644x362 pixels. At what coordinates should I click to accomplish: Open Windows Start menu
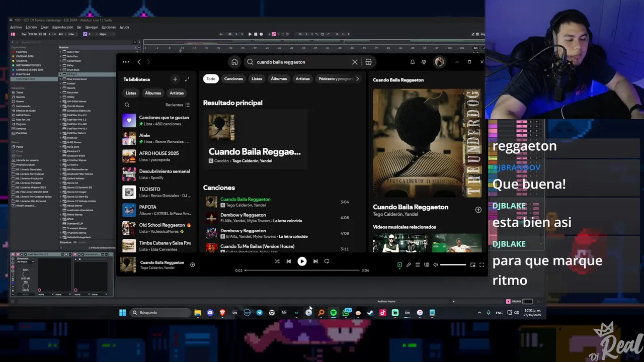[122, 313]
